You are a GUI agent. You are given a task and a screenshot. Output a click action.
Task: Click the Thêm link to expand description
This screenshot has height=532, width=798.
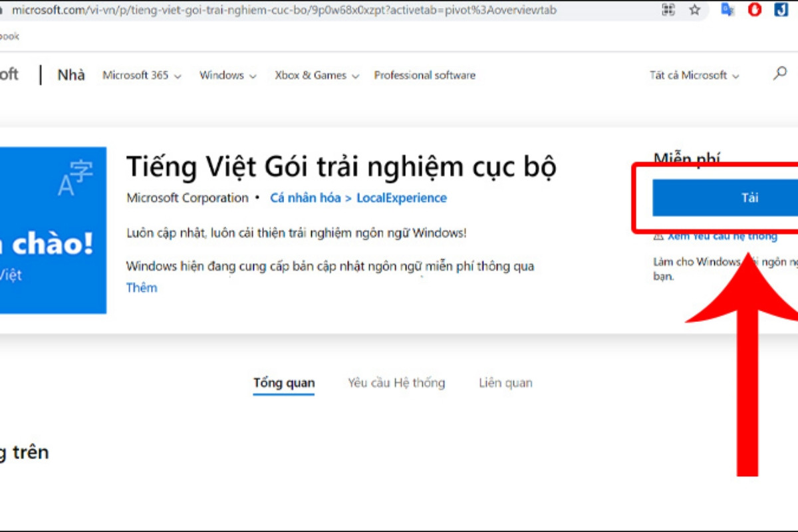point(142,288)
